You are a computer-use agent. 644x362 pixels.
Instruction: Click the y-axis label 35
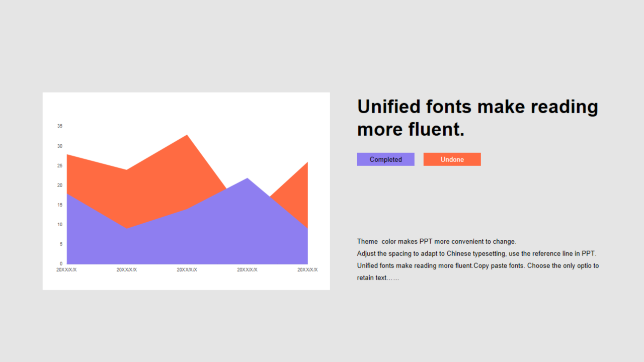(x=60, y=126)
